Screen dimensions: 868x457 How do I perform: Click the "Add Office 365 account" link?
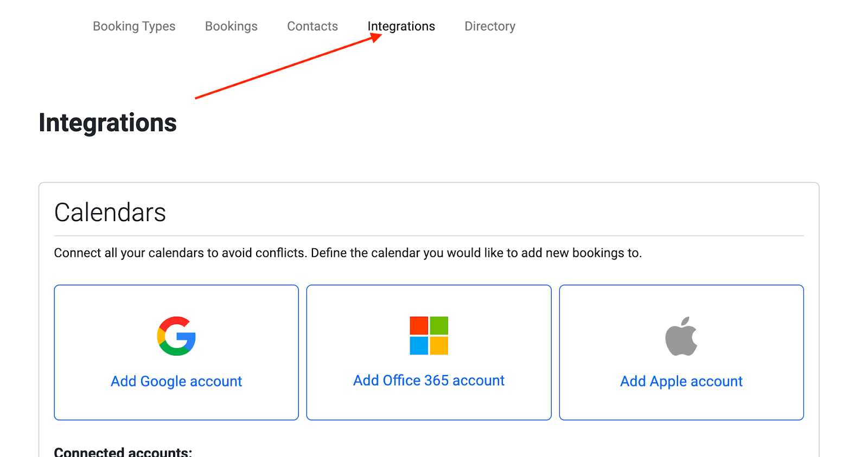coord(429,381)
